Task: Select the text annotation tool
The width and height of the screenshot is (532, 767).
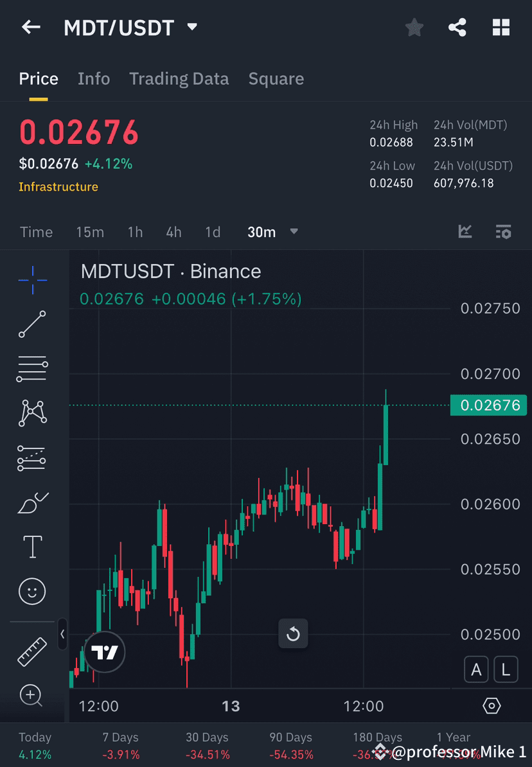Action: (x=32, y=547)
